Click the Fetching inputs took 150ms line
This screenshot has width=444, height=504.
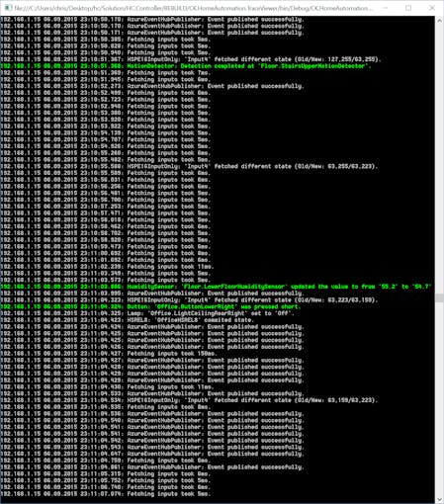pyautogui.click(x=109, y=354)
